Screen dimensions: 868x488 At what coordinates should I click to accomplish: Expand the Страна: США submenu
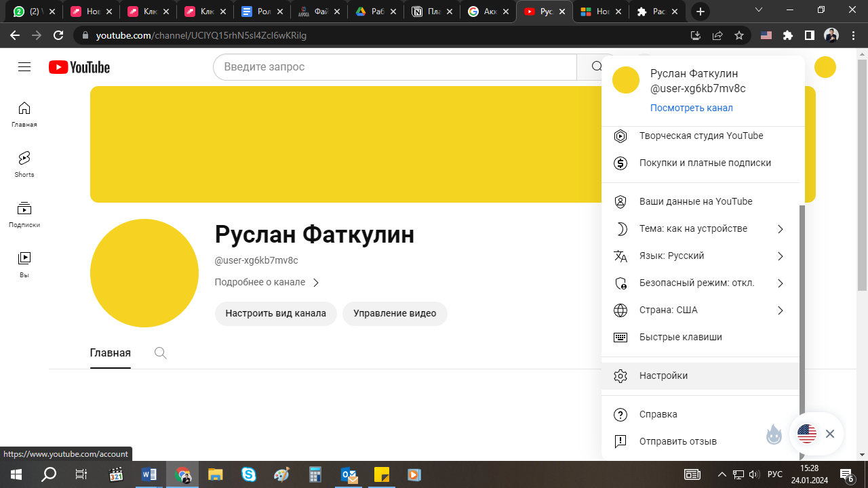coord(698,310)
